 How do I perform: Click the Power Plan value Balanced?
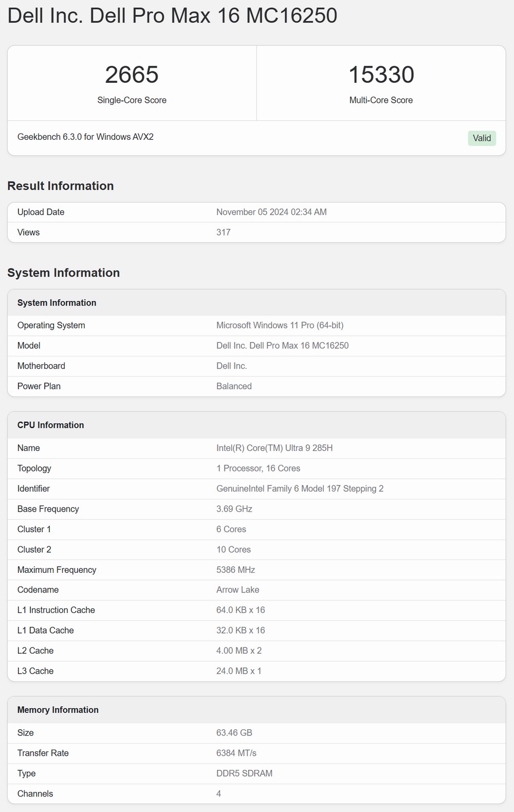tap(234, 386)
